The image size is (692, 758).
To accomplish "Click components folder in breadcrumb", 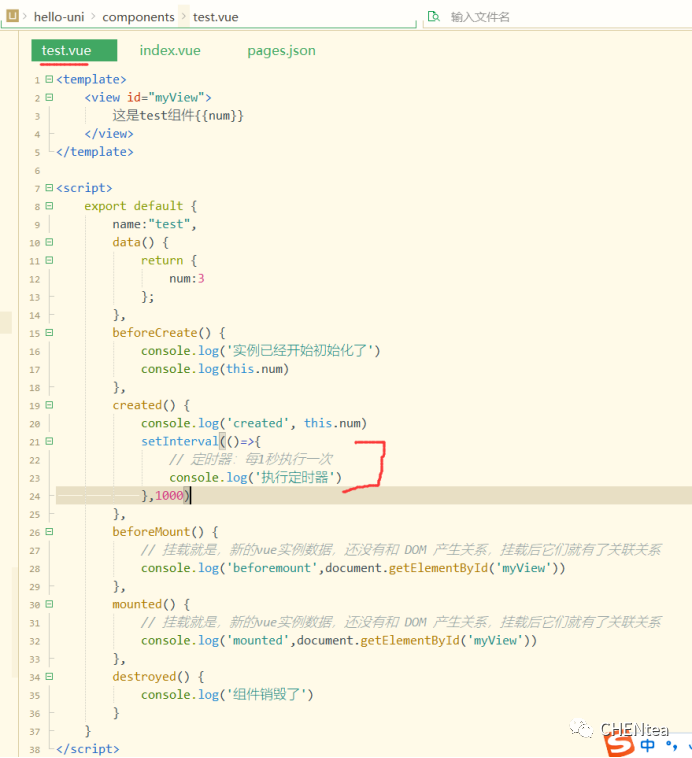I will [138, 17].
